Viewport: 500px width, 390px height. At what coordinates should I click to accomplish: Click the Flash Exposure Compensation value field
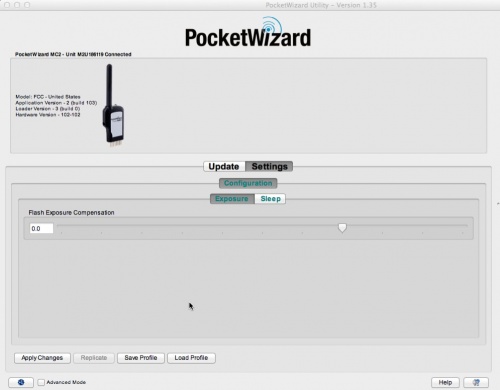[x=41, y=228]
